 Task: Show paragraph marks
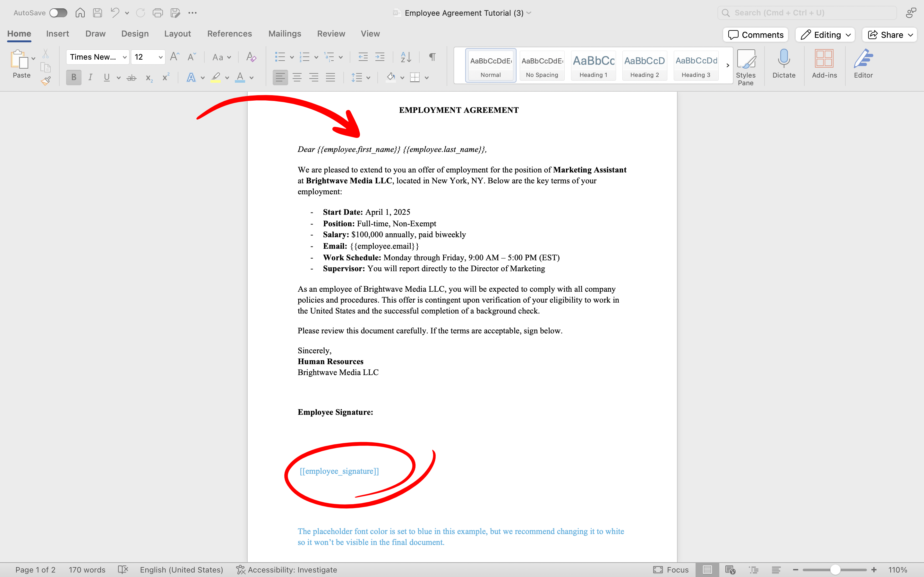[432, 56]
